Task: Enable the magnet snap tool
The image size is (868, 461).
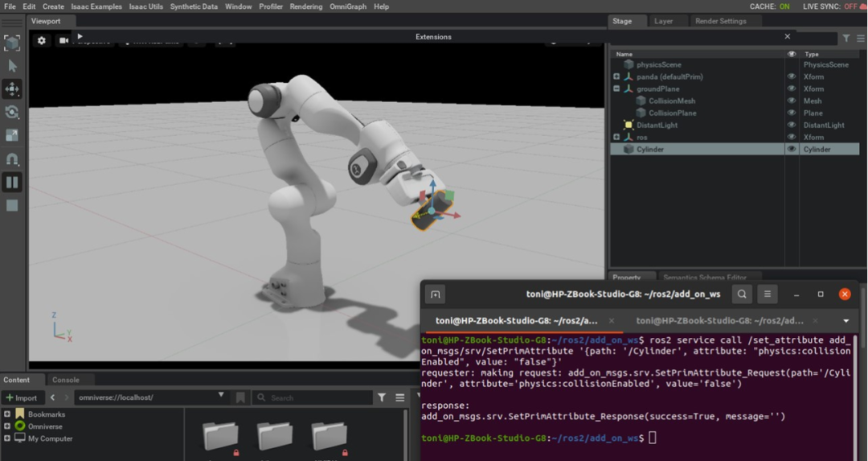Action: pos(12,159)
